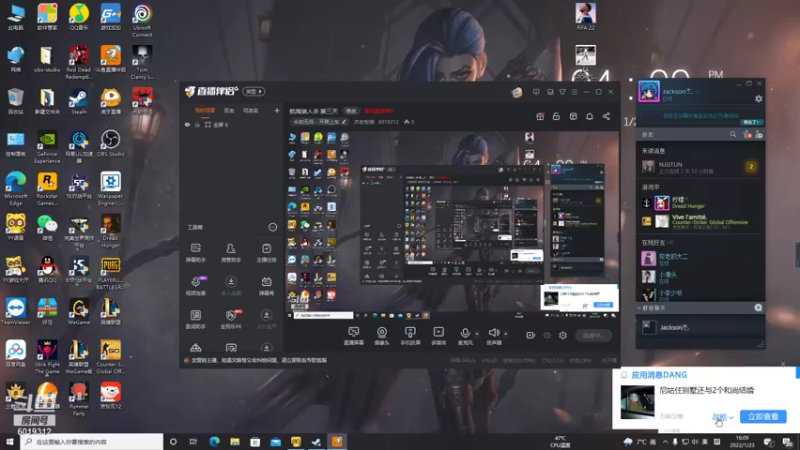Viewport: 800px width, 450px height.
Task: Open 手机投屏 phone casting option
Action: click(x=410, y=336)
